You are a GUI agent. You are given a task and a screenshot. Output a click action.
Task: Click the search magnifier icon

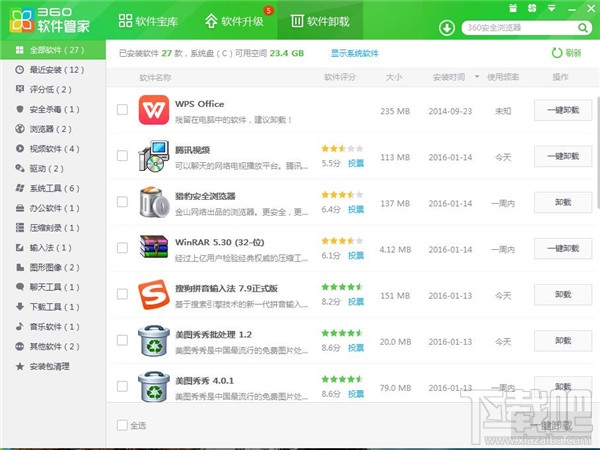pos(581,26)
